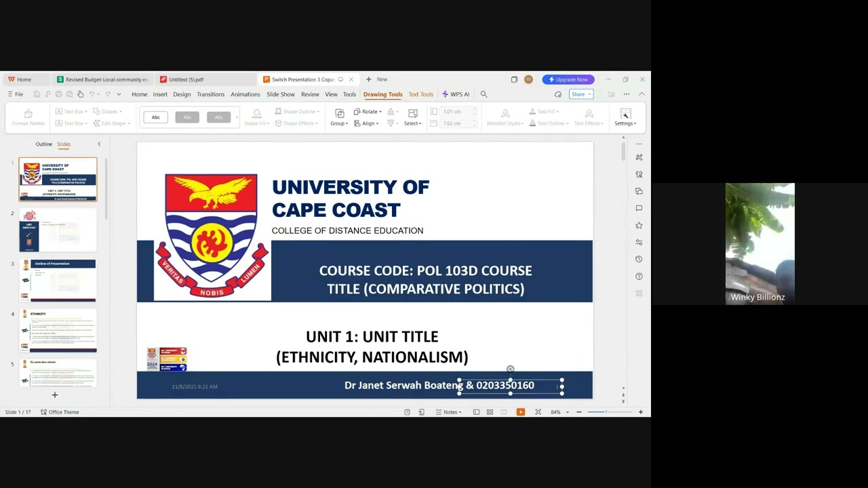
Task: Open the Rotate dropdown
Action: pos(368,111)
